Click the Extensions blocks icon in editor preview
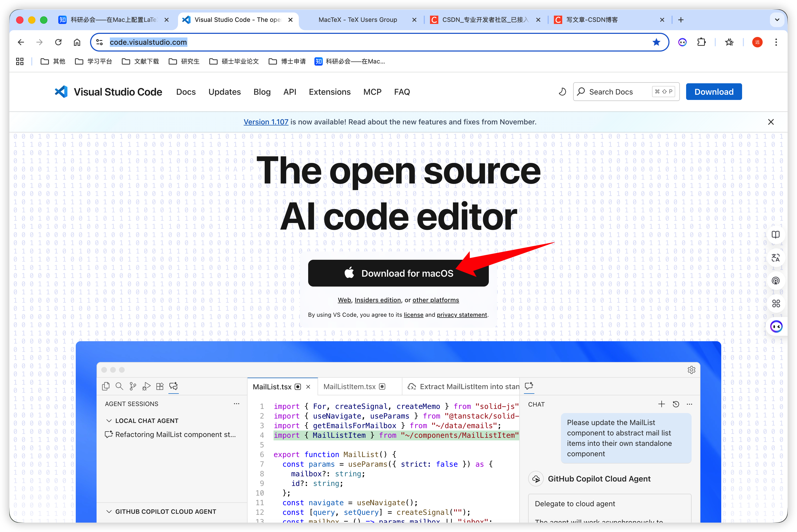Image resolution: width=797 pixels, height=532 pixels. (160, 386)
